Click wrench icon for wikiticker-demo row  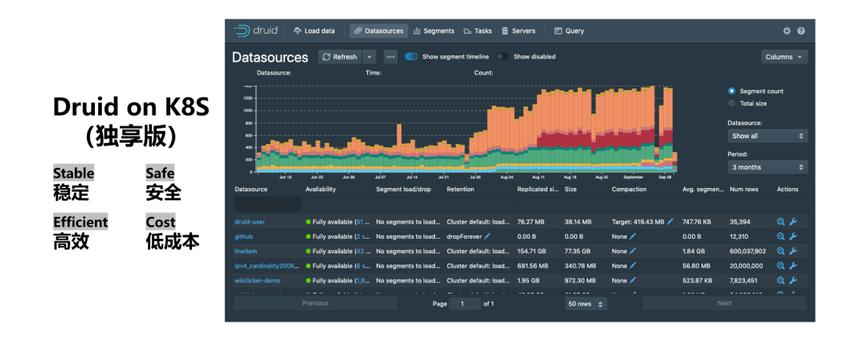(792, 281)
